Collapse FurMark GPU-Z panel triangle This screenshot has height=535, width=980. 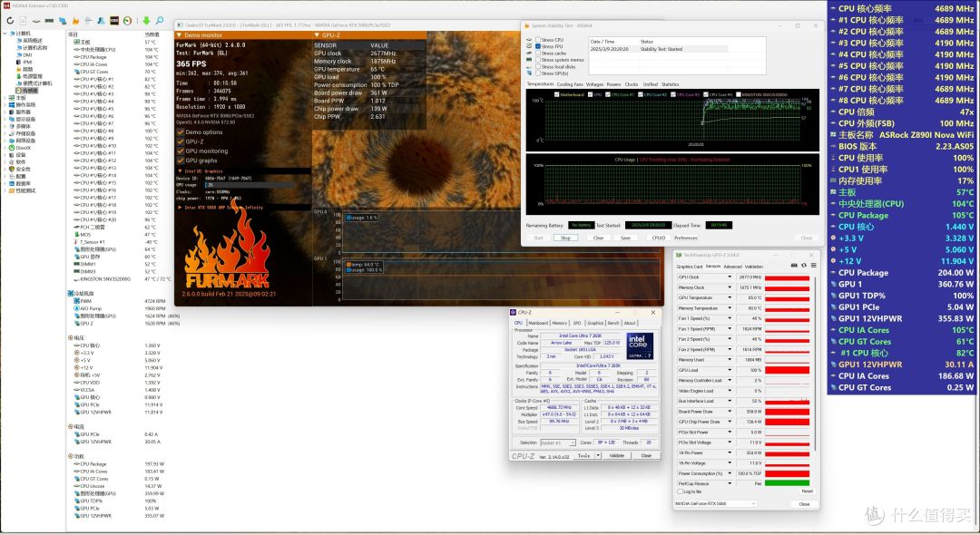317,35
